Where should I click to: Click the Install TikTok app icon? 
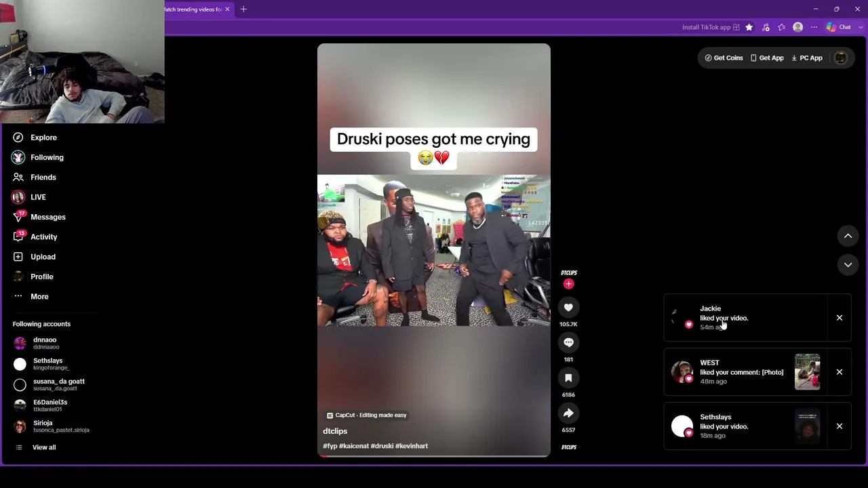point(736,27)
